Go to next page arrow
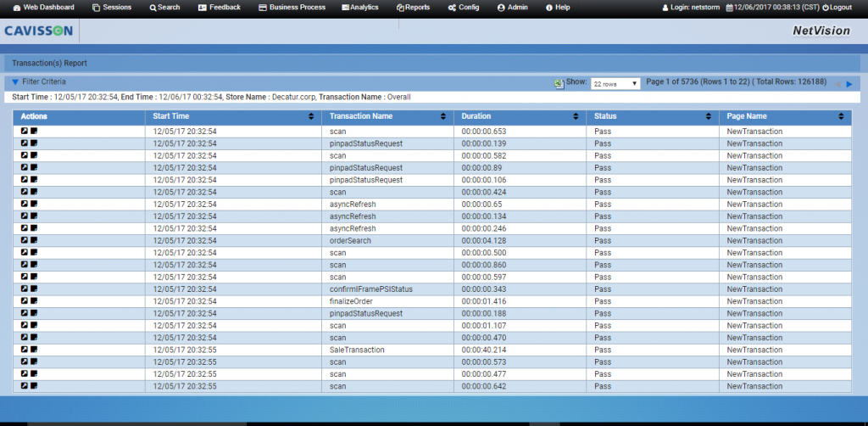868x426 pixels. [849, 84]
